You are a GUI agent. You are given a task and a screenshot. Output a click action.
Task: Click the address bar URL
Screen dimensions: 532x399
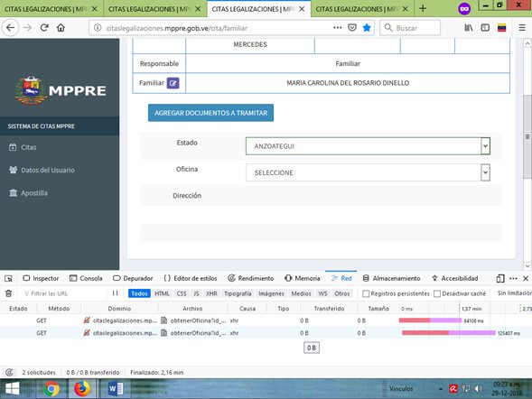point(176,28)
